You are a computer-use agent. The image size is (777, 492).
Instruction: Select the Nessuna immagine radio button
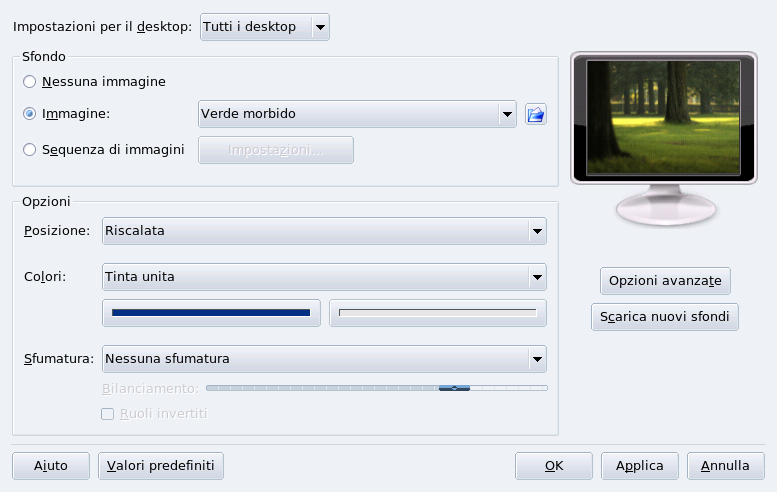coord(30,81)
